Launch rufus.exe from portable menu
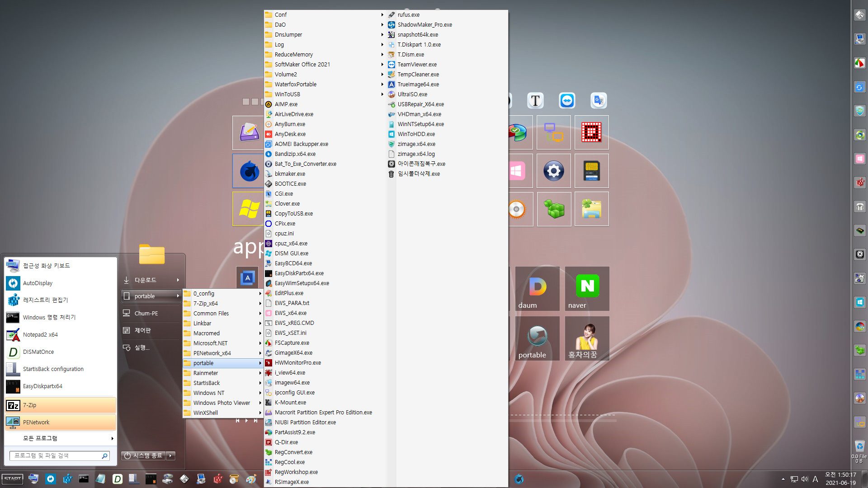Viewport: 868px width, 488px height. pyautogui.click(x=408, y=15)
